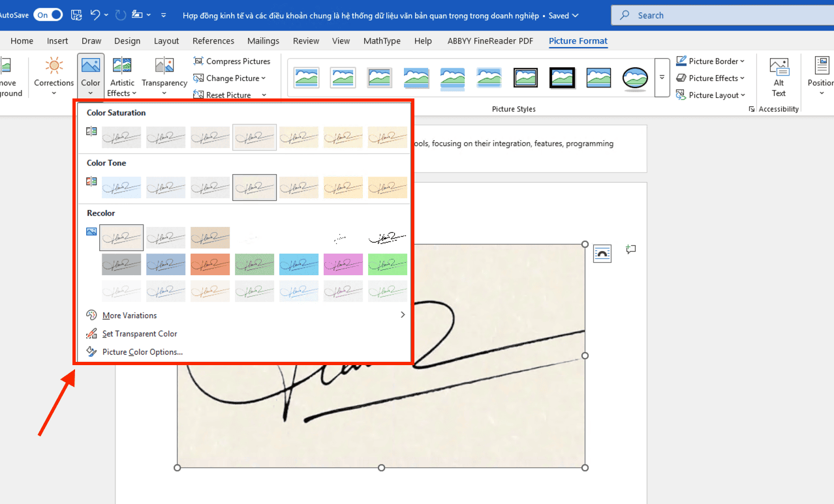This screenshot has width=834, height=504.
Task: Select the black double frame picture style
Action: pos(525,78)
